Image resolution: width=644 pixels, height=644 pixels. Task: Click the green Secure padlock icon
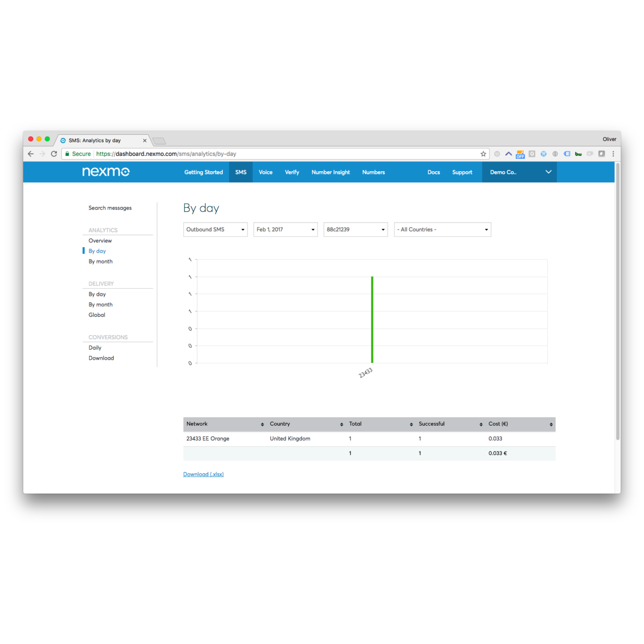[x=67, y=154]
